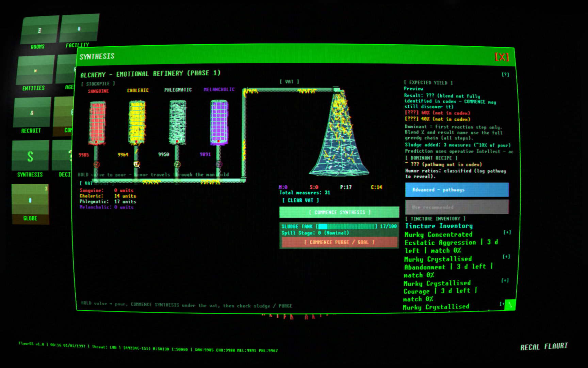Open the FACILITY desktop icon
The width and height of the screenshot is (588, 368).
tap(79, 31)
